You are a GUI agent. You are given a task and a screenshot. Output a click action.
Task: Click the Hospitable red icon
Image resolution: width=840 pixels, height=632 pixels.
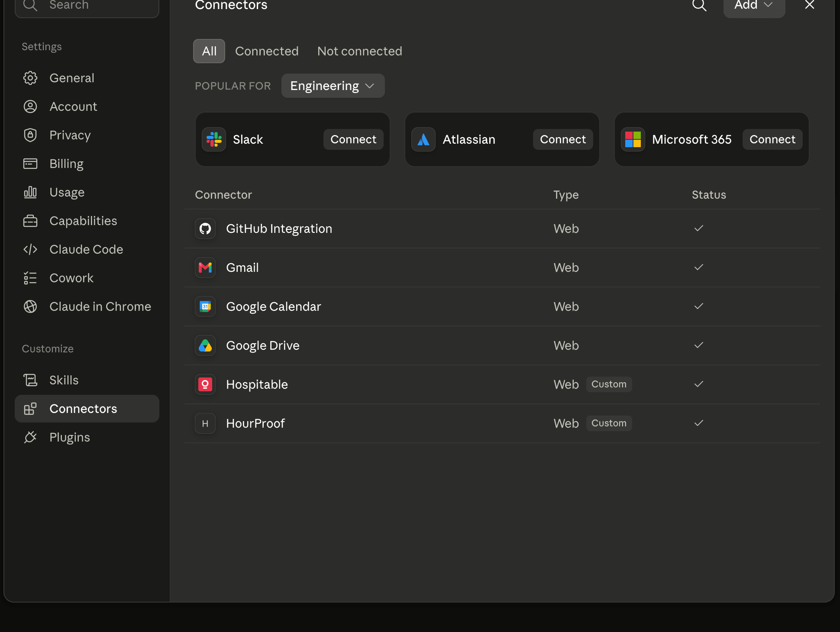(x=205, y=384)
